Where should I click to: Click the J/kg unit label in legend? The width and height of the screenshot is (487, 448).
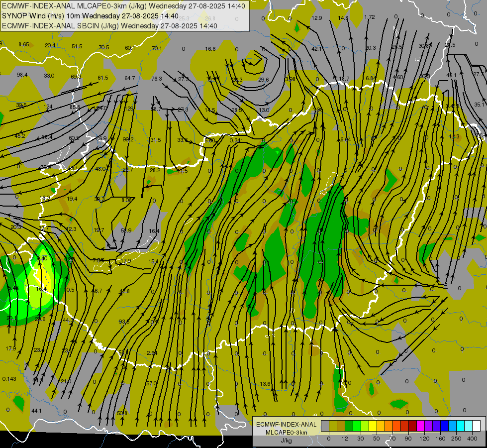[286, 441]
